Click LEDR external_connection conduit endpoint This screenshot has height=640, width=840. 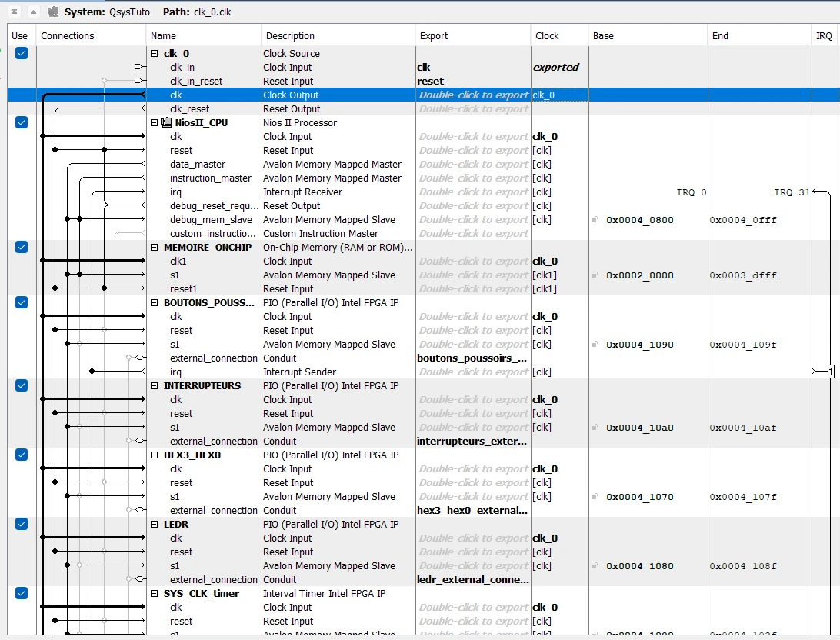click(x=140, y=579)
